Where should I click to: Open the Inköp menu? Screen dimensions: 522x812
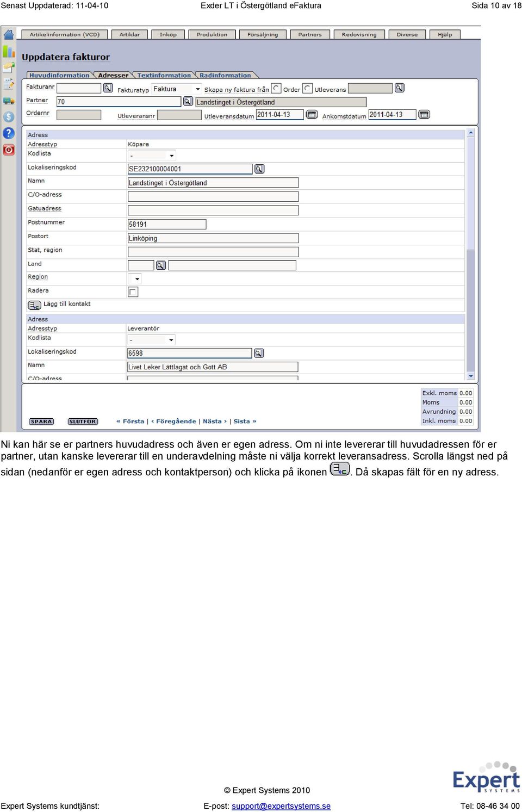click(x=168, y=34)
